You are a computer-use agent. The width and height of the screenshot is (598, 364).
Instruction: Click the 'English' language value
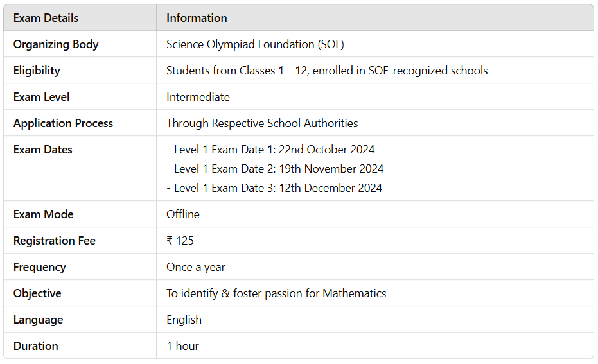(184, 320)
